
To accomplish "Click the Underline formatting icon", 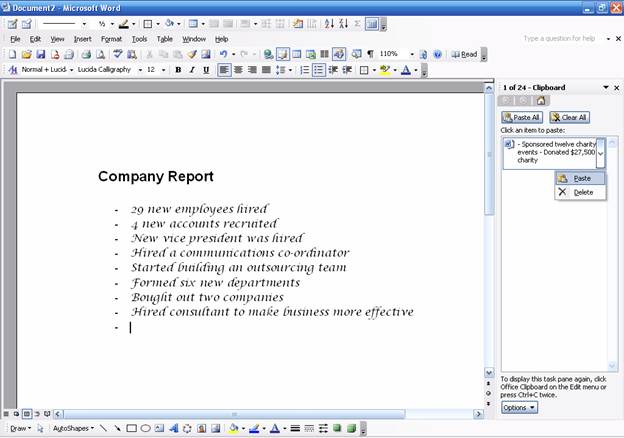I will (206, 70).
